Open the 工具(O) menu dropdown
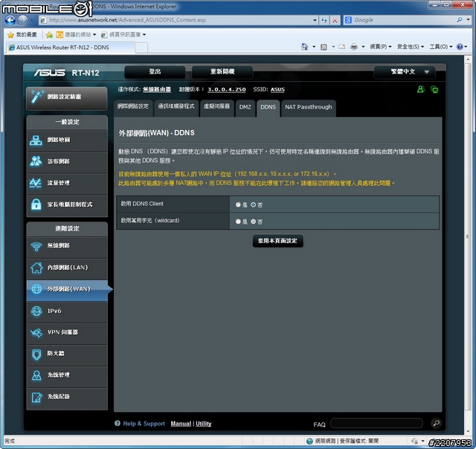 [x=441, y=47]
